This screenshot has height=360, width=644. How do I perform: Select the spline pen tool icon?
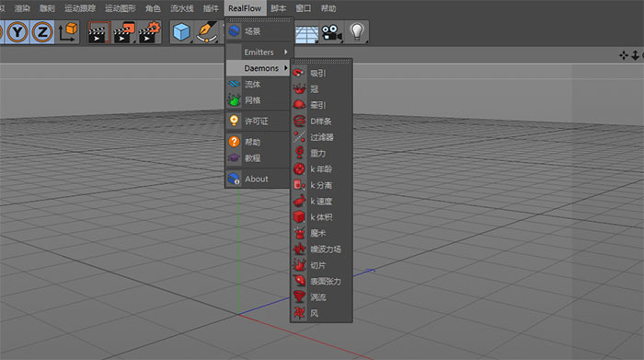click(x=207, y=32)
